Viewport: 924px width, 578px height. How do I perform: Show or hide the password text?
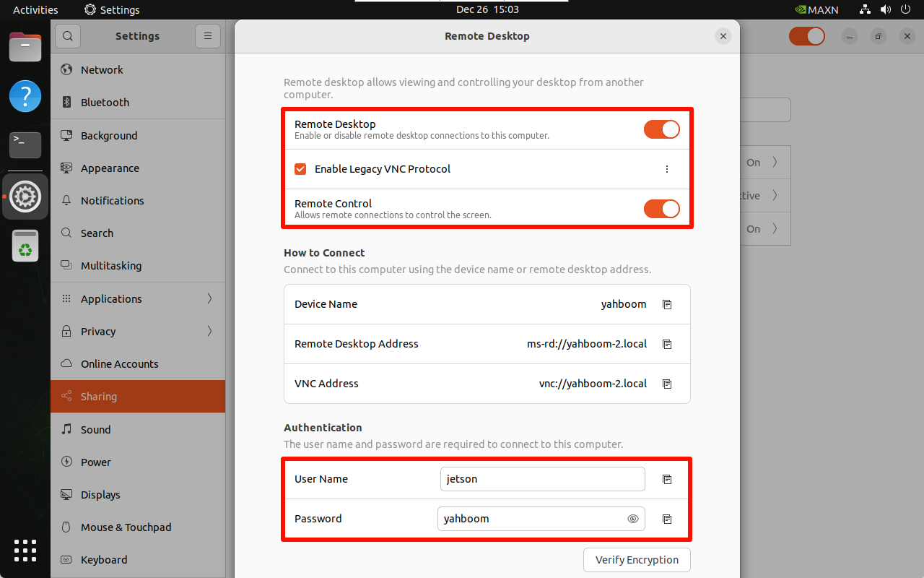point(633,519)
